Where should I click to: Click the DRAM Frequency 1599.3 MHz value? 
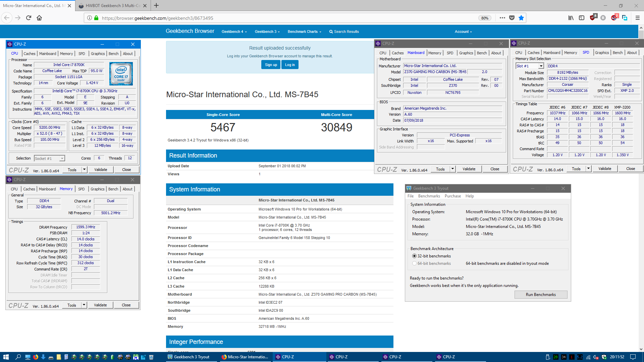86,227
